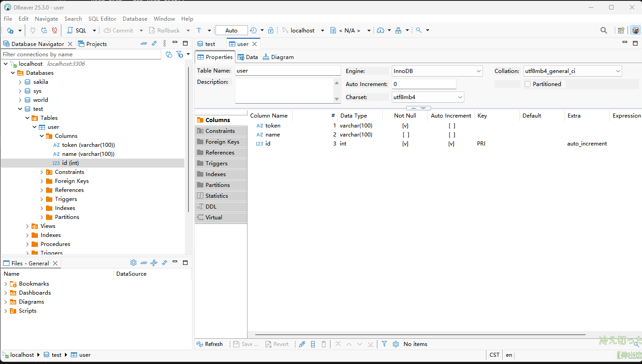Toggle Auto Increment for the token column
This screenshot has height=364, width=642.
coord(451,126)
